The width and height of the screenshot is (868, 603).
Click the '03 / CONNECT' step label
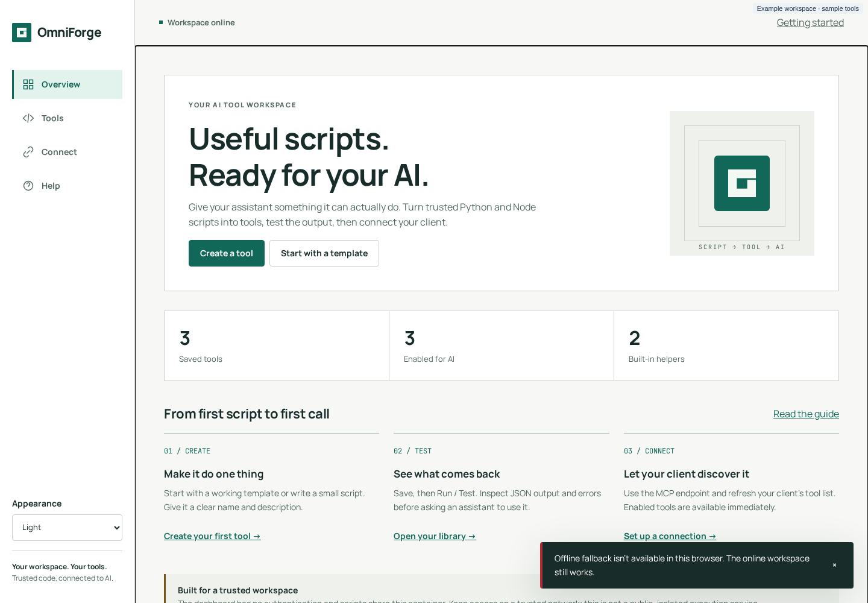[x=649, y=451]
